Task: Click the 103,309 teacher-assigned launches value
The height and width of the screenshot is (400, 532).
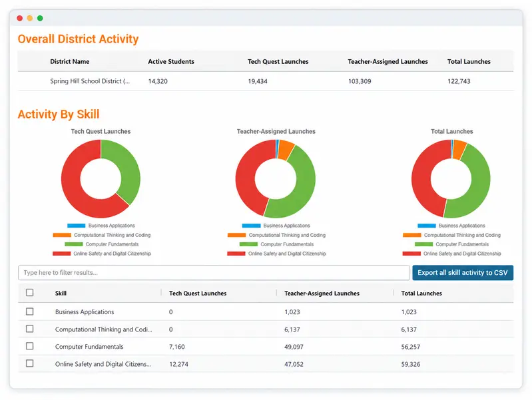Action: click(360, 81)
